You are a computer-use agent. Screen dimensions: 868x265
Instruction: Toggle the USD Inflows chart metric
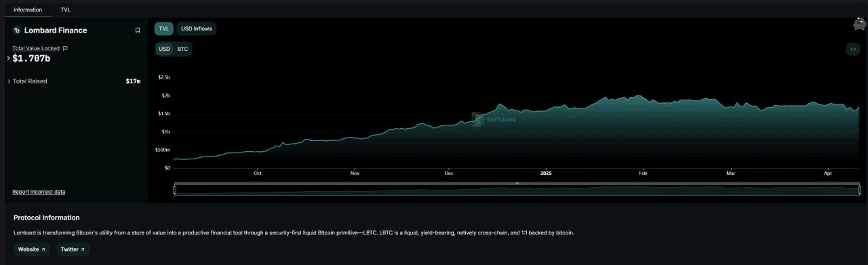pyautogui.click(x=197, y=28)
